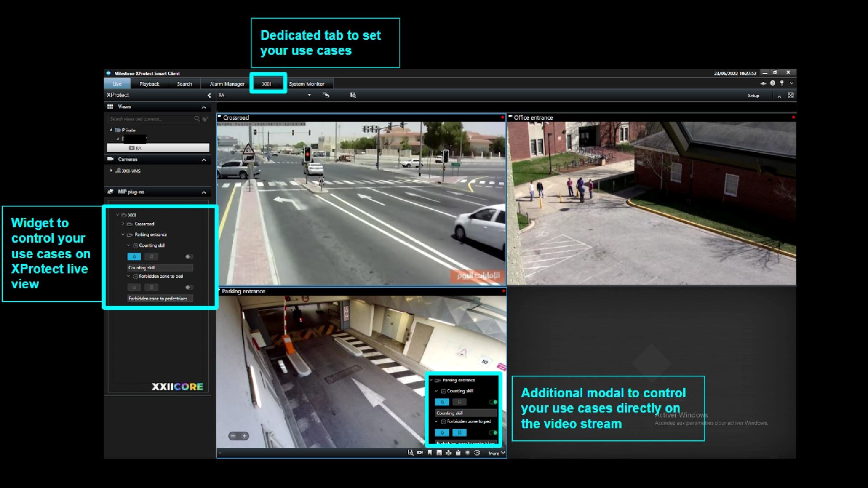Collapse the Cameras section
The height and width of the screenshot is (488, 868).
click(204, 160)
